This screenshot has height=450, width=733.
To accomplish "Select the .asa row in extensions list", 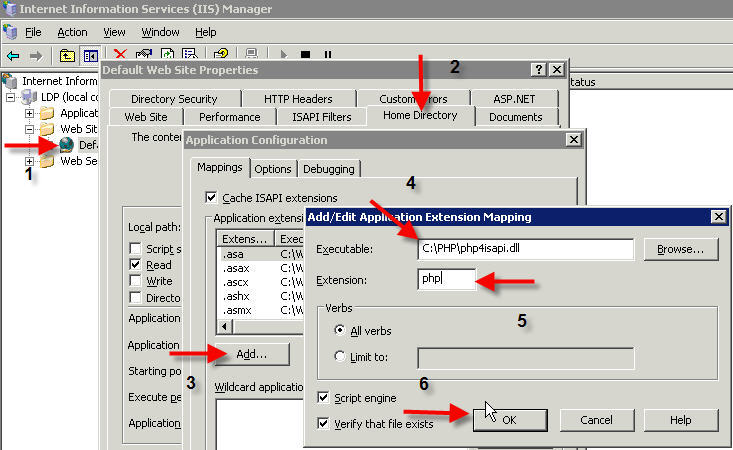I will point(261,254).
